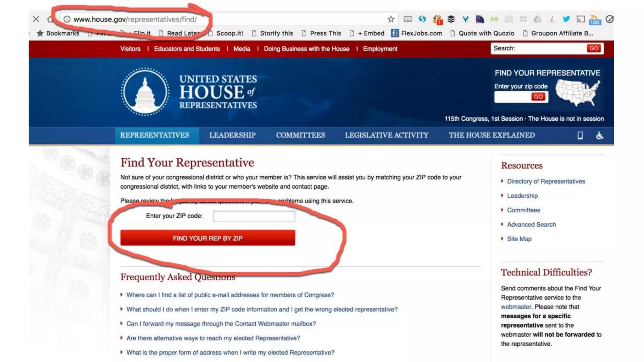644x362 pixels.
Task: Open the Buffer stacked-layers extension
Action: pyautogui.click(x=451, y=19)
